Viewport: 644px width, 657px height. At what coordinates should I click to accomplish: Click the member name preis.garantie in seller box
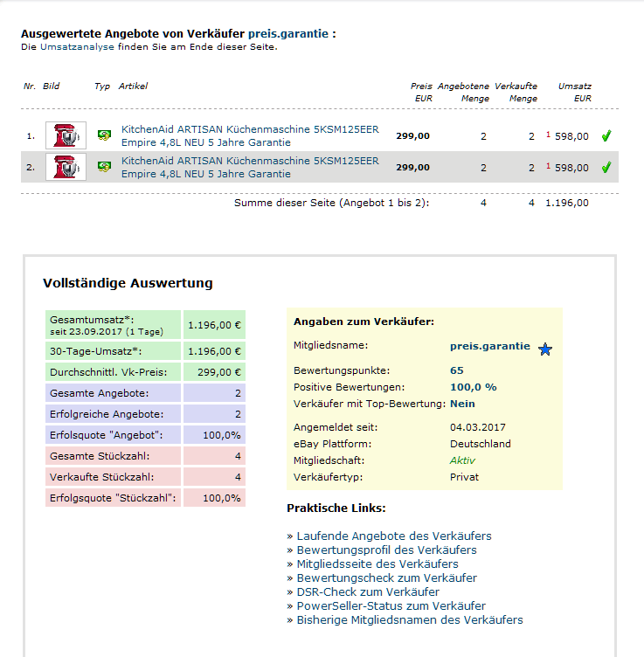point(489,346)
